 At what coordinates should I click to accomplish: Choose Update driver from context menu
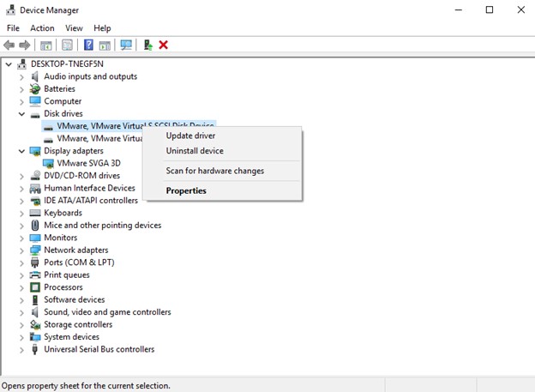click(x=190, y=136)
